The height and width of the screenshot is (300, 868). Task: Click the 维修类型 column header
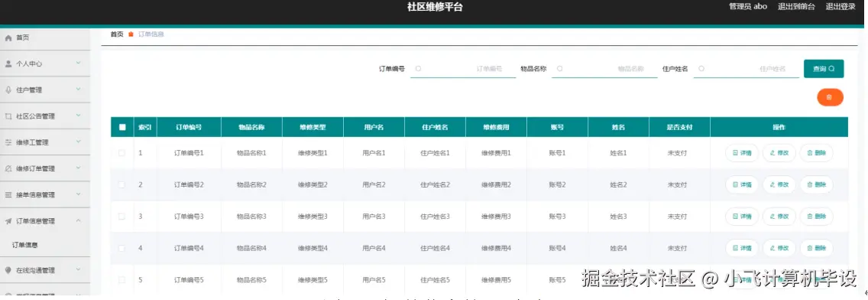coord(313,127)
